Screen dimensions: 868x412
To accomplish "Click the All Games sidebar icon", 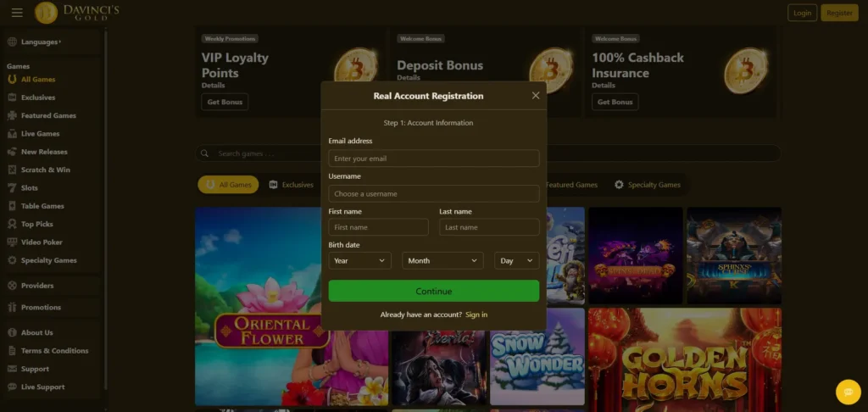I will point(12,79).
